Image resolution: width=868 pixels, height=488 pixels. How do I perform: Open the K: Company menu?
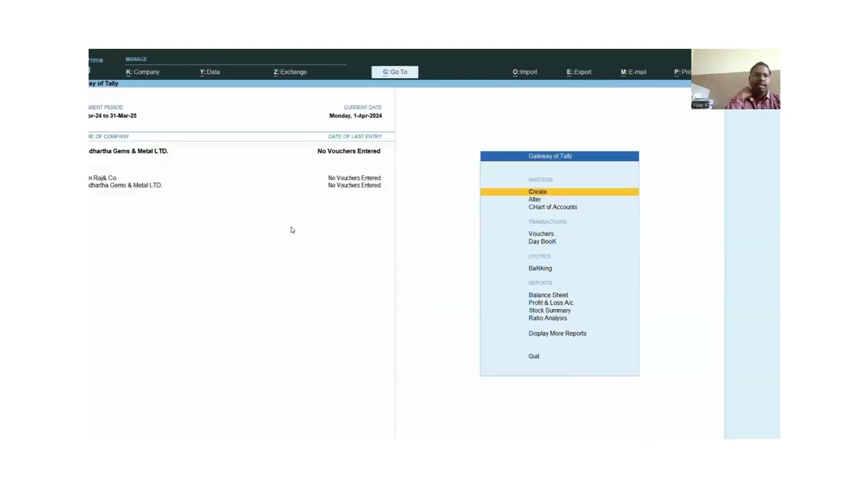pyautogui.click(x=142, y=72)
